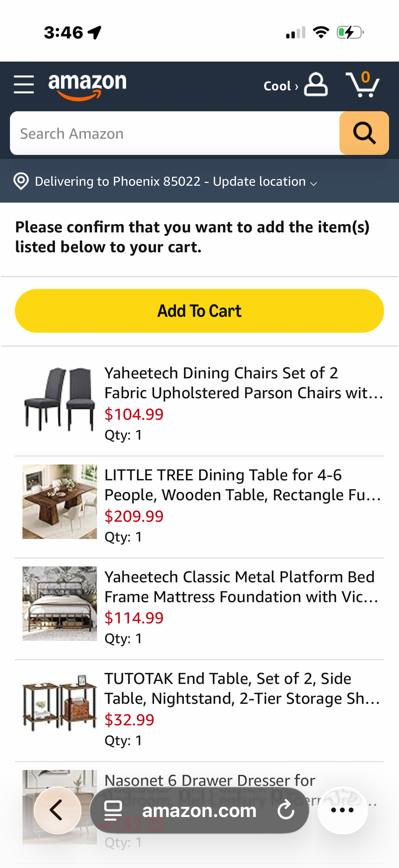Tap the Amazon logo
The image size is (399, 868).
(87, 85)
